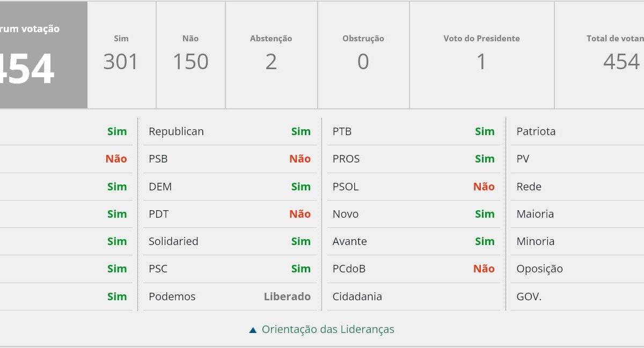Click the Solidaried party row

(229, 241)
